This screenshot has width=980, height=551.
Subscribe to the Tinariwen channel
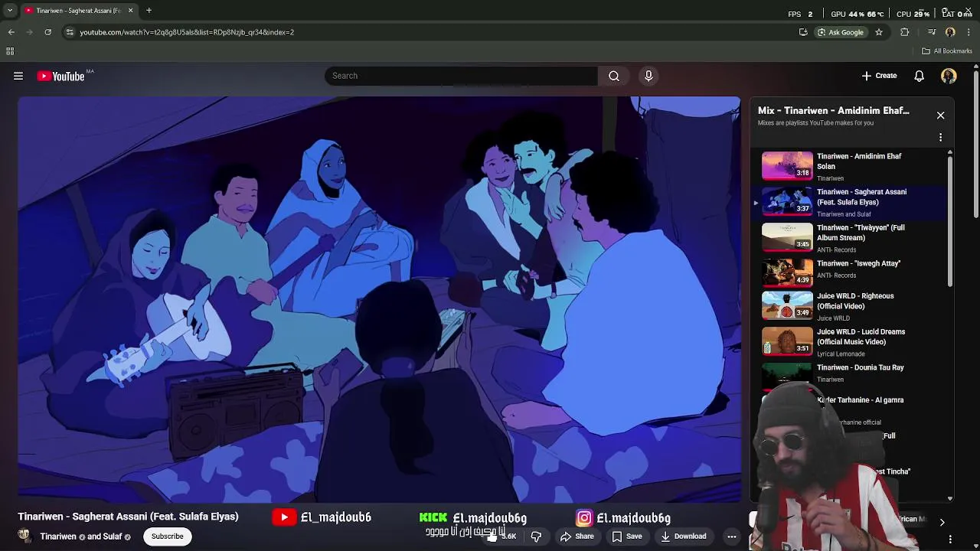click(x=167, y=536)
